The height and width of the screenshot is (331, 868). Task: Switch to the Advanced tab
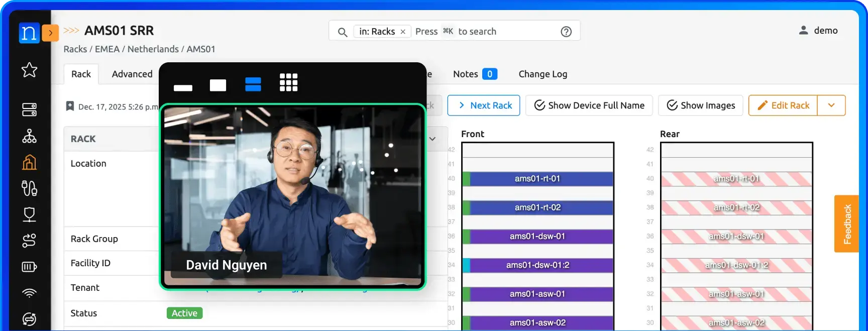pyautogui.click(x=132, y=74)
